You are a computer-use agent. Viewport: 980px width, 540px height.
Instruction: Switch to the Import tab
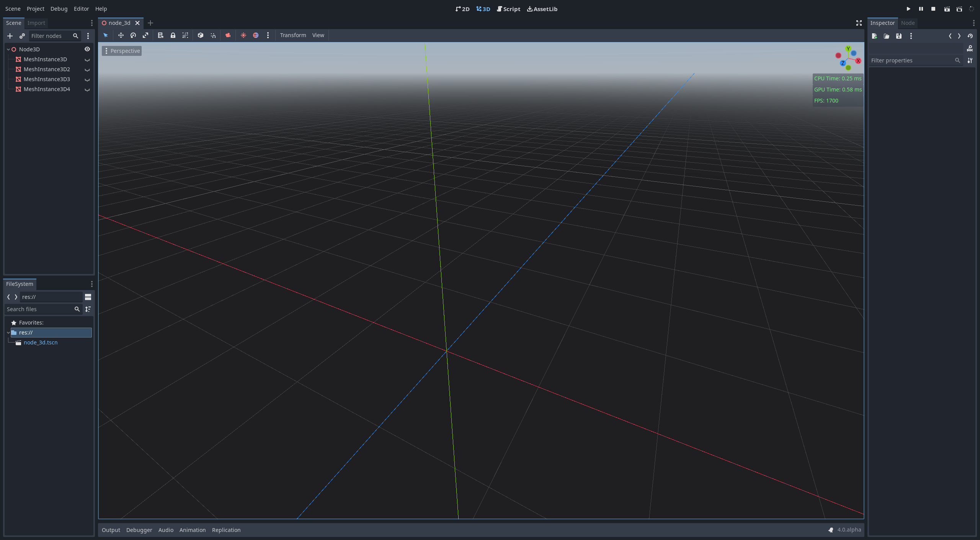(x=36, y=23)
